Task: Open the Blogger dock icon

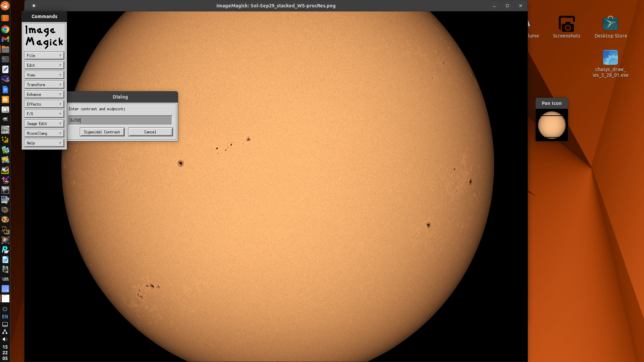Action: (5, 100)
